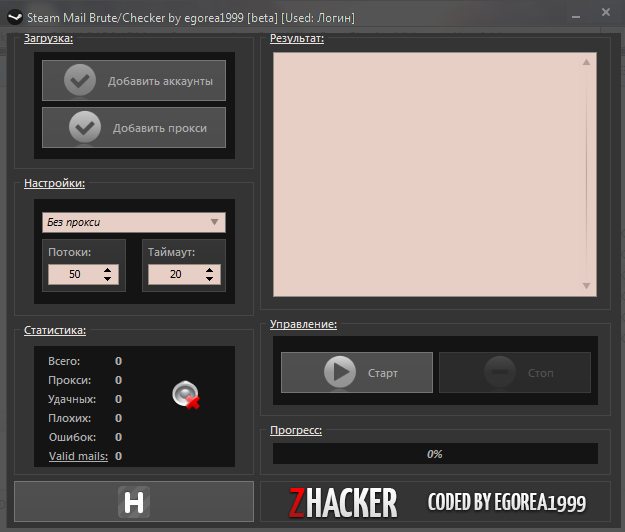Click the Добавить аккаунты button

coord(134,80)
